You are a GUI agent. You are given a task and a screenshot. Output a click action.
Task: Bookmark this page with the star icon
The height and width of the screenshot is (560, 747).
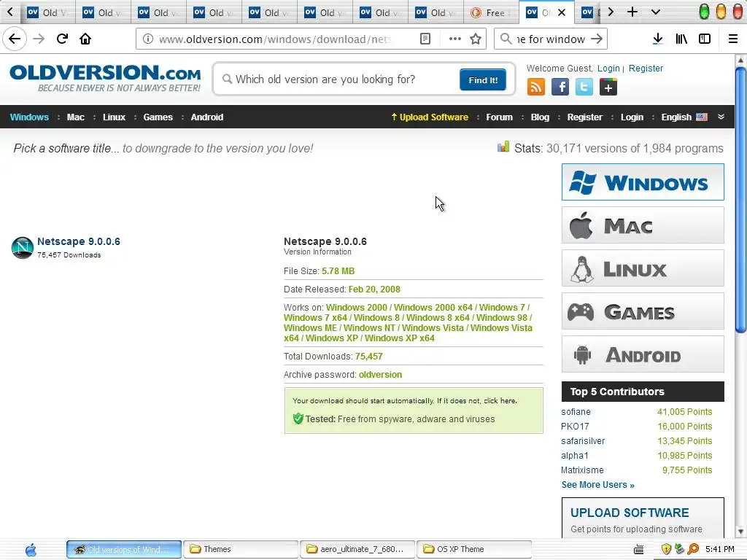pyautogui.click(x=476, y=39)
